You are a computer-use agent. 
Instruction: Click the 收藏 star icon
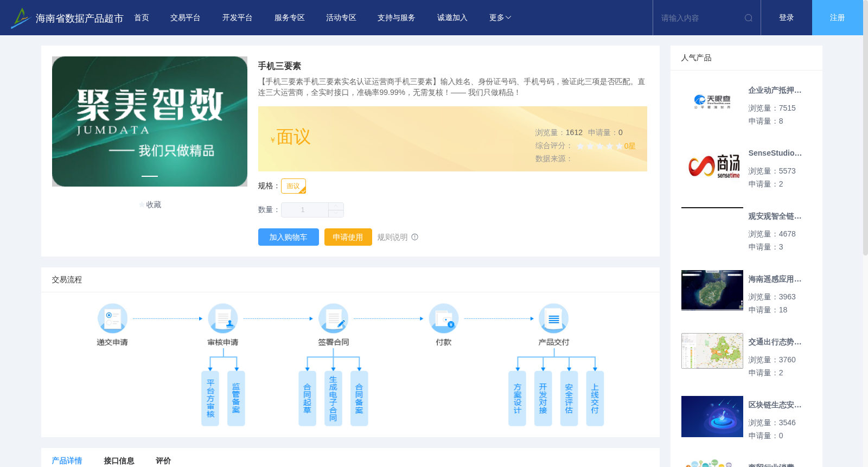click(x=142, y=205)
